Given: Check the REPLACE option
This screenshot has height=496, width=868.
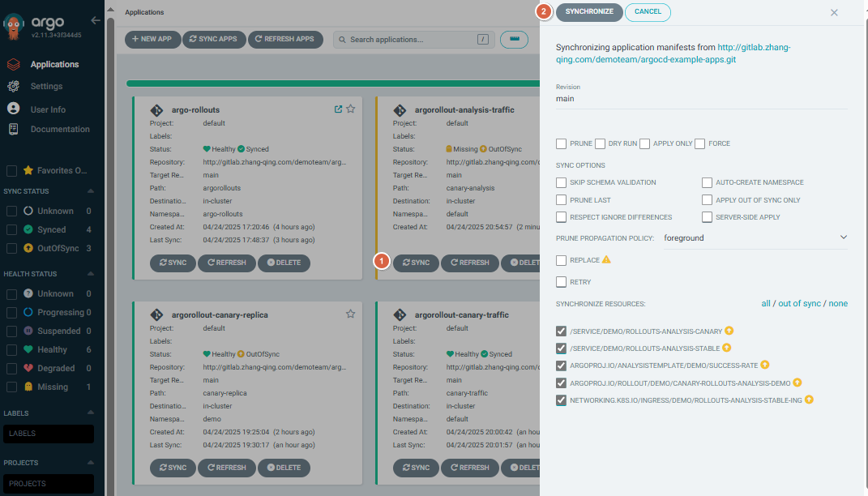Looking at the screenshot, I should click(562, 260).
